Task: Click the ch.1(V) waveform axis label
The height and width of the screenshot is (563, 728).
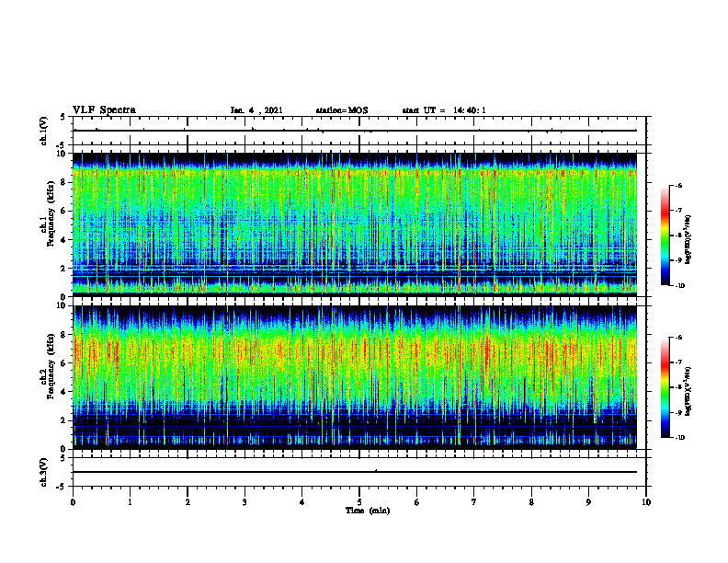Action: click(x=44, y=131)
